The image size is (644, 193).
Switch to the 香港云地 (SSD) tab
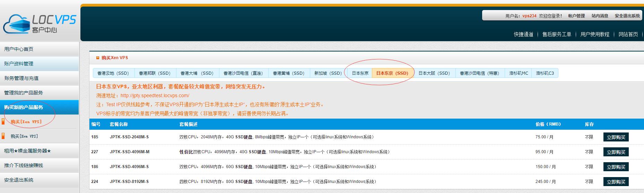tap(113, 73)
